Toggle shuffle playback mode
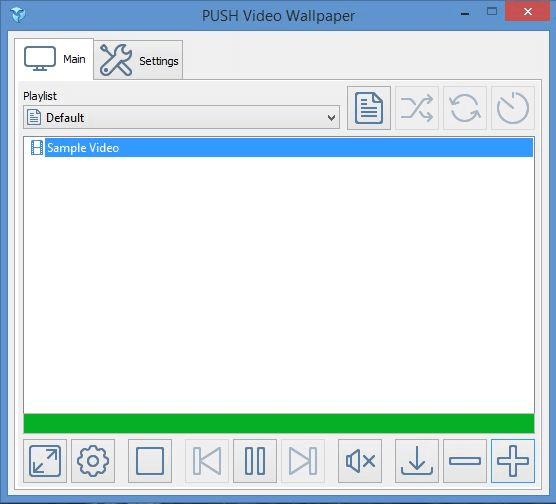The height and width of the screenshot is (504, 556). click(417, 108)
